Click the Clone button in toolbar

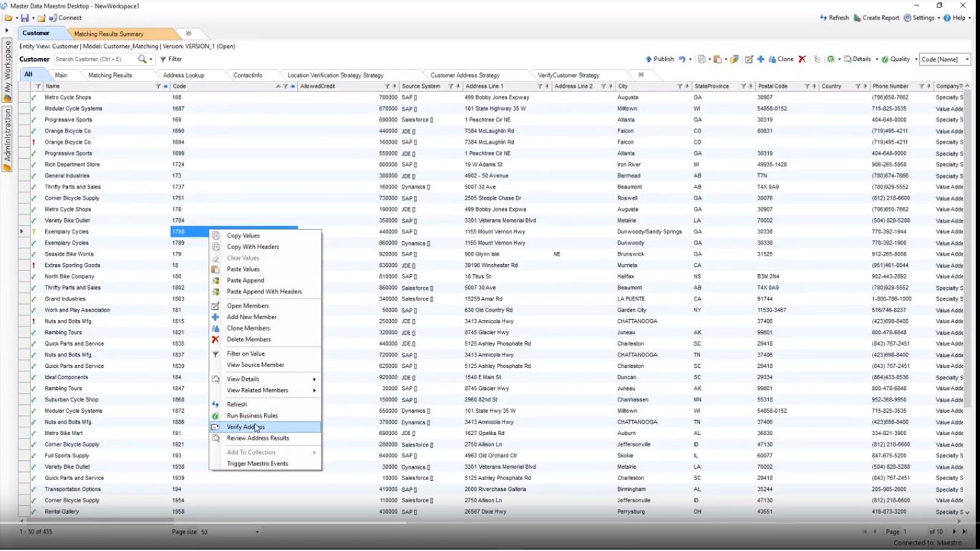780,59
